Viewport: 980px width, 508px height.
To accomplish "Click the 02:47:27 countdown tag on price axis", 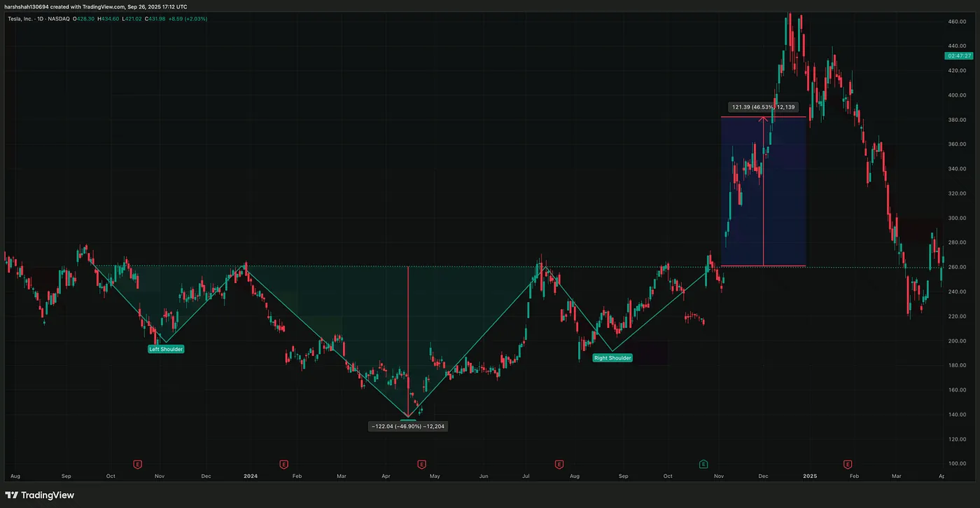I will coord(958,55).
